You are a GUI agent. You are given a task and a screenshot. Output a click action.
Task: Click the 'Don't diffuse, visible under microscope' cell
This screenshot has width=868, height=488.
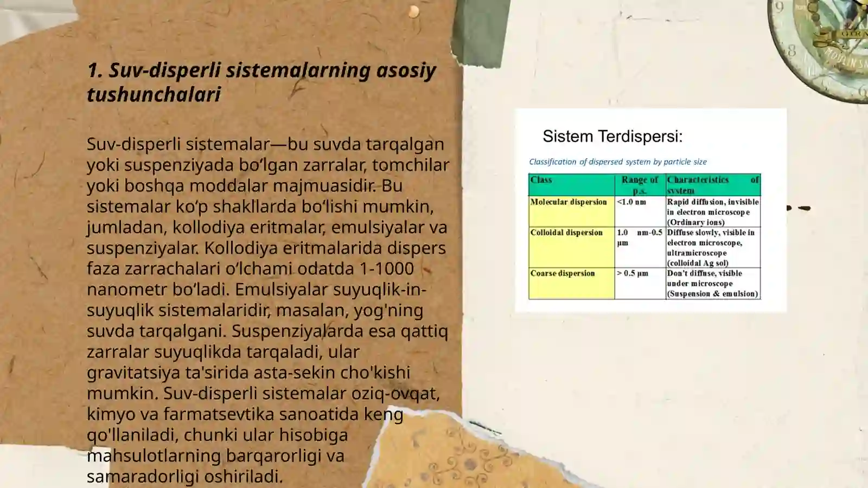tap(713, 284)
